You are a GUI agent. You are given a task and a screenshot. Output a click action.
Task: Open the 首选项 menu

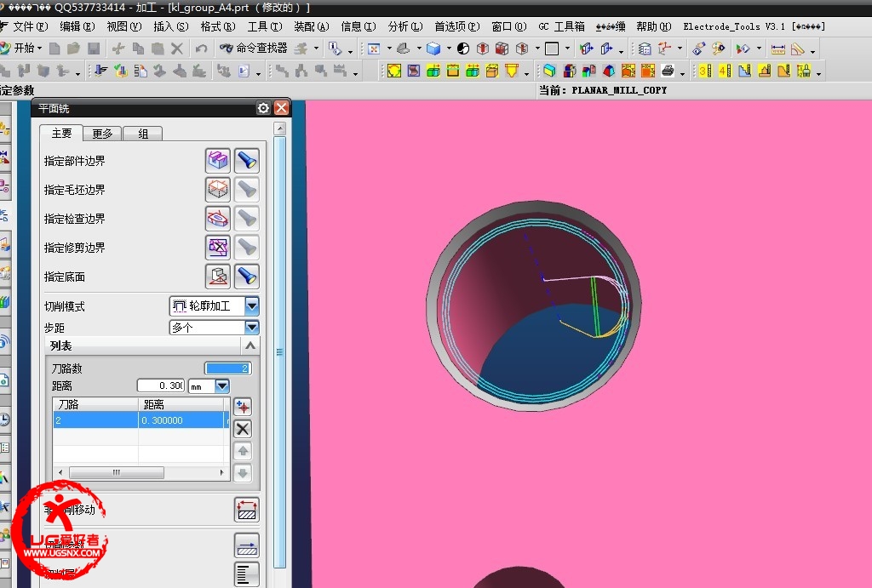tap(457, 26)
